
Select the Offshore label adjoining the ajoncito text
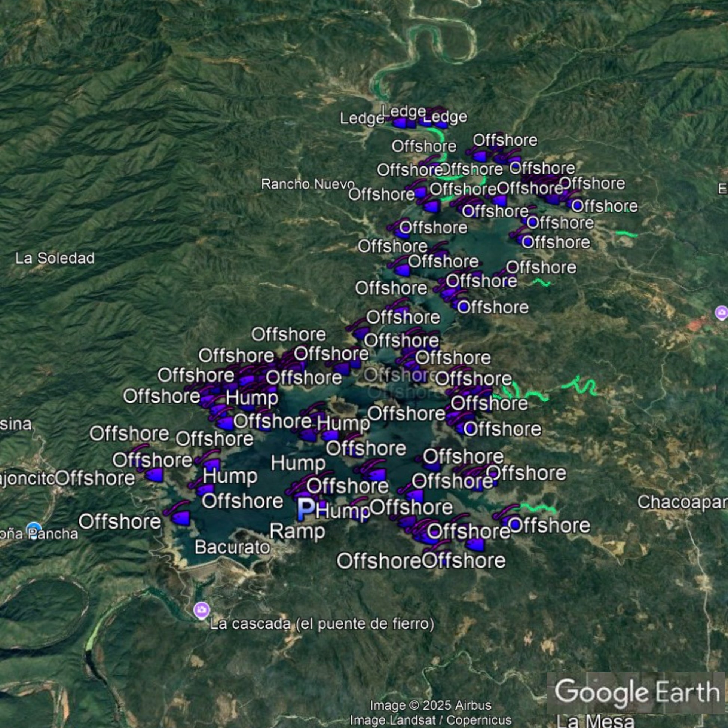coord(95,478)
